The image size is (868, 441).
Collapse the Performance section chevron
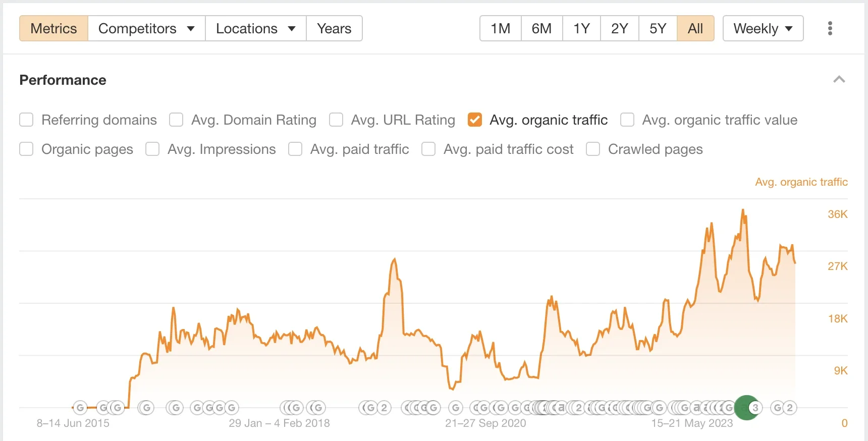[x=839, y=80]
